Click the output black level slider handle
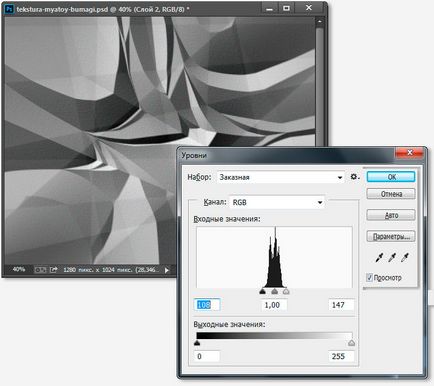This screenshot has height=386, width=434. [197, 343]
